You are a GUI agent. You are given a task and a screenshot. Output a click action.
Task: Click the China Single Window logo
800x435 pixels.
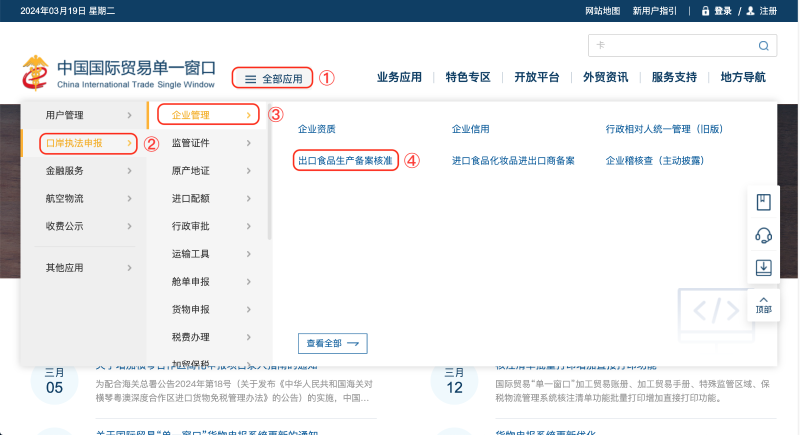[118, 73]
